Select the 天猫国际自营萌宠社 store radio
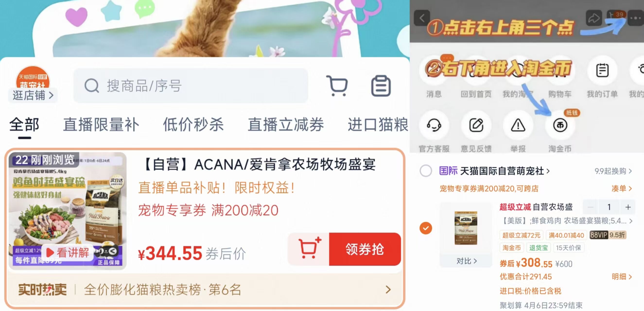The width and height of the screenshot is (644, 311). coord(426,171)
